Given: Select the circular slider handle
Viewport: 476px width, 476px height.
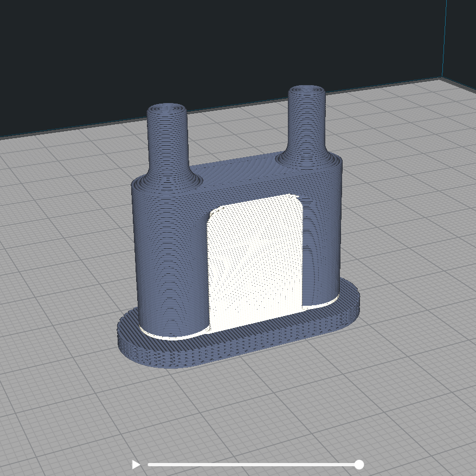Looking at the screenshot, I should coord(360,464).
